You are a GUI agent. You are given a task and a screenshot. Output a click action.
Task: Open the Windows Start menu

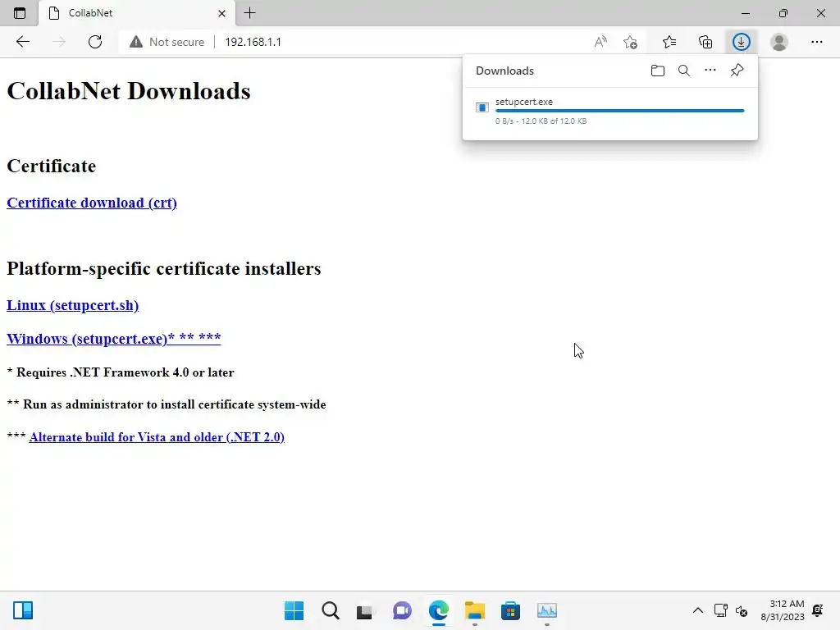click(x=294, y=610)
